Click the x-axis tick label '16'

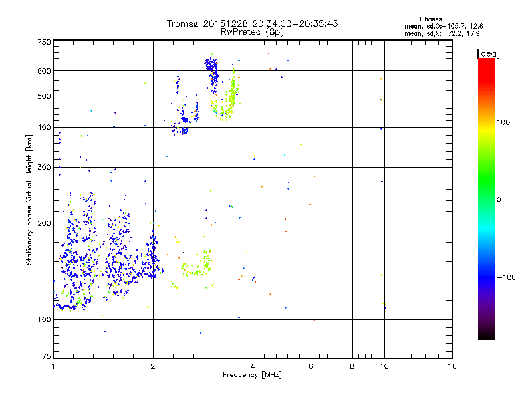[x=452, y=366]
